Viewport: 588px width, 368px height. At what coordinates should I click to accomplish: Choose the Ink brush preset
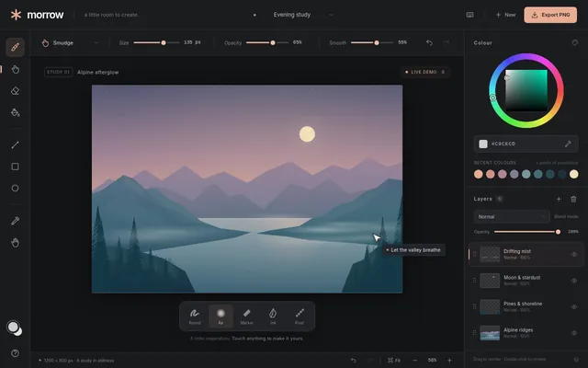click(273, 316)
